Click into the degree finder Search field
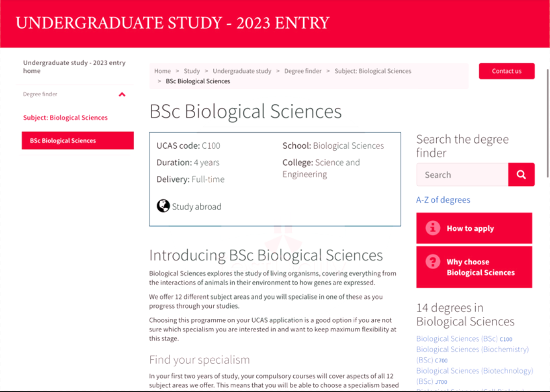The image size is (550, 392). click(x=462, y=175)
